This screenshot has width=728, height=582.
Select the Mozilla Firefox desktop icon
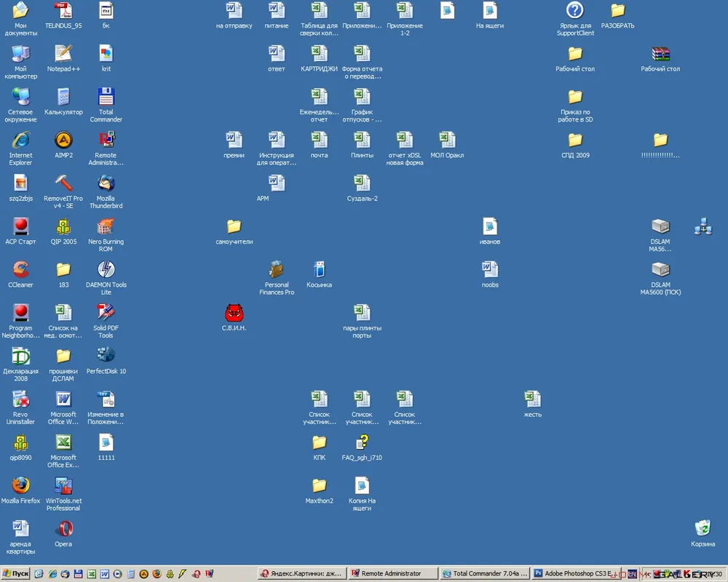tap(20, 486)
